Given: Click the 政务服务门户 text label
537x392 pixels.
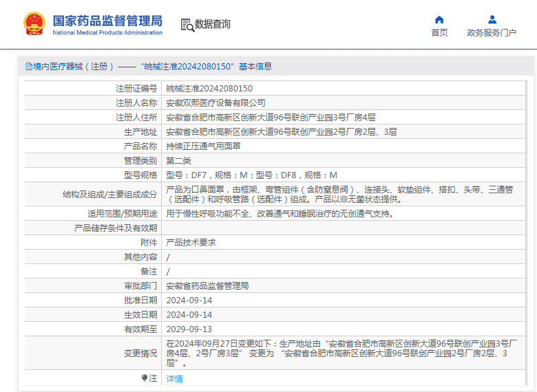Looking at the screenshot, I should point(492,32).
